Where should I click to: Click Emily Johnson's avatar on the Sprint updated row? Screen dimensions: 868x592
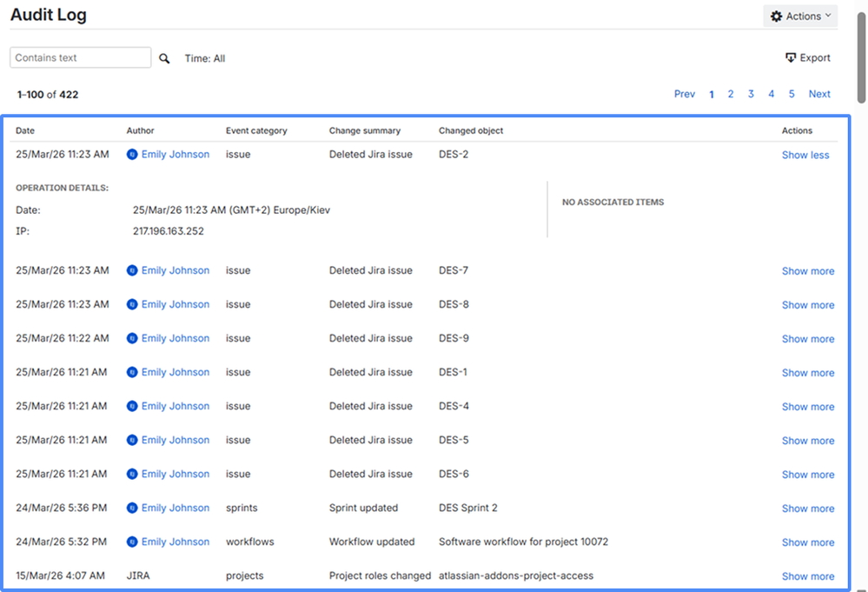(x=133, y=508)
